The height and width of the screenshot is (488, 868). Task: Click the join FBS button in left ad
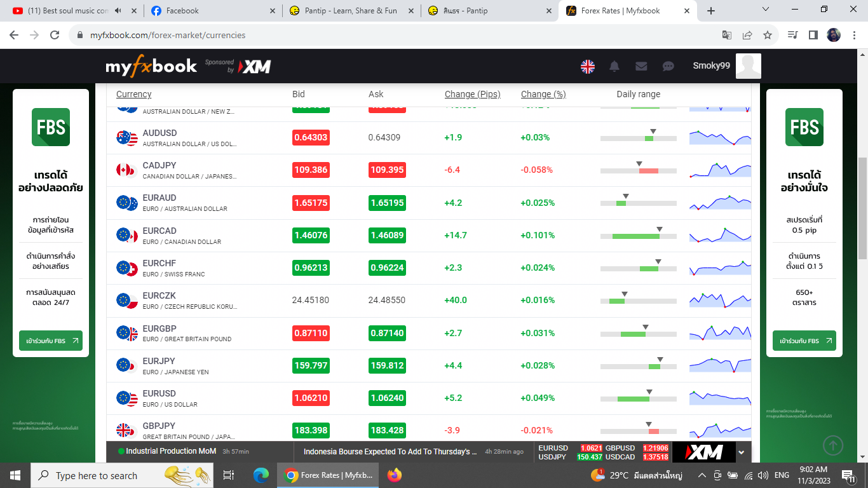point(51,341)
